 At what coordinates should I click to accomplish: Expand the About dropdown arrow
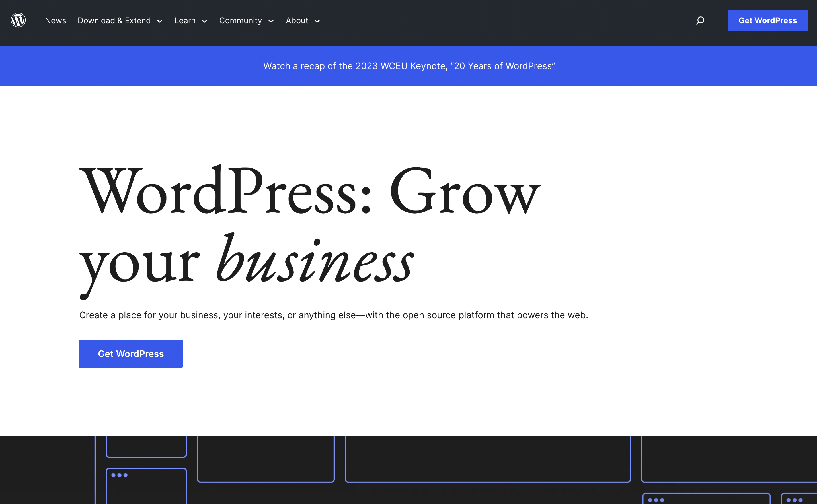click(x=317, y=20)
